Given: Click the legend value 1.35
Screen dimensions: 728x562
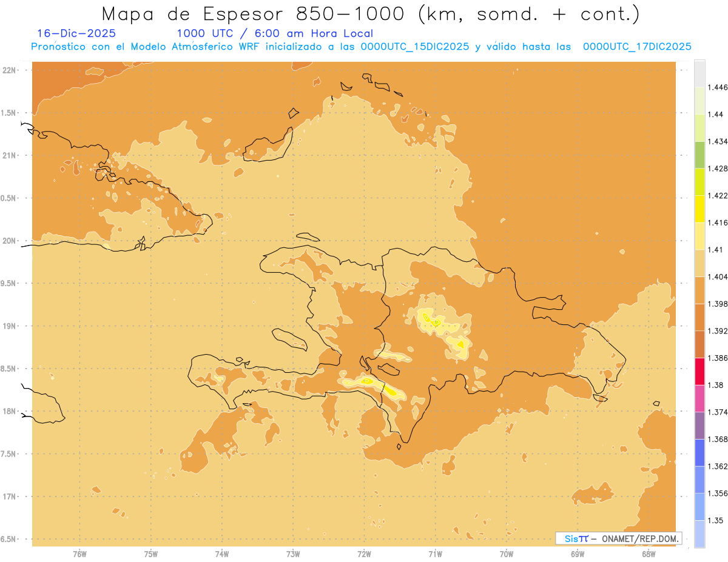Looking at the screenshot, I should coord(716,520).
